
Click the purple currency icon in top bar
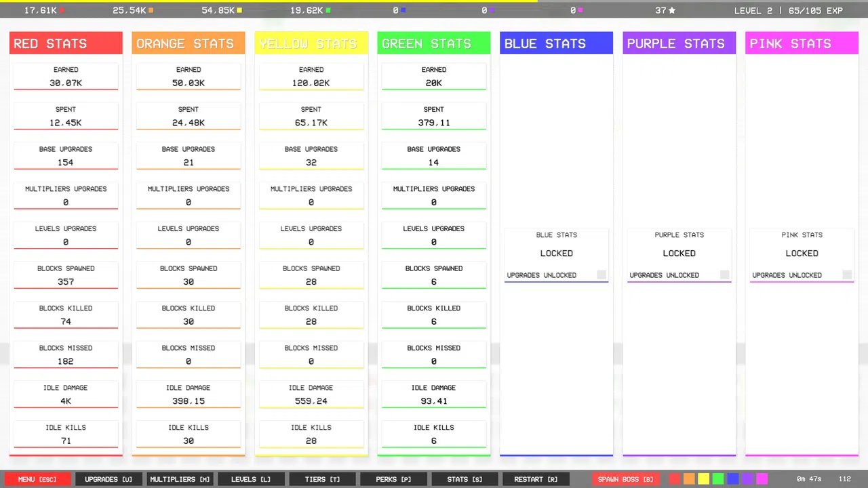click(492, 11)
